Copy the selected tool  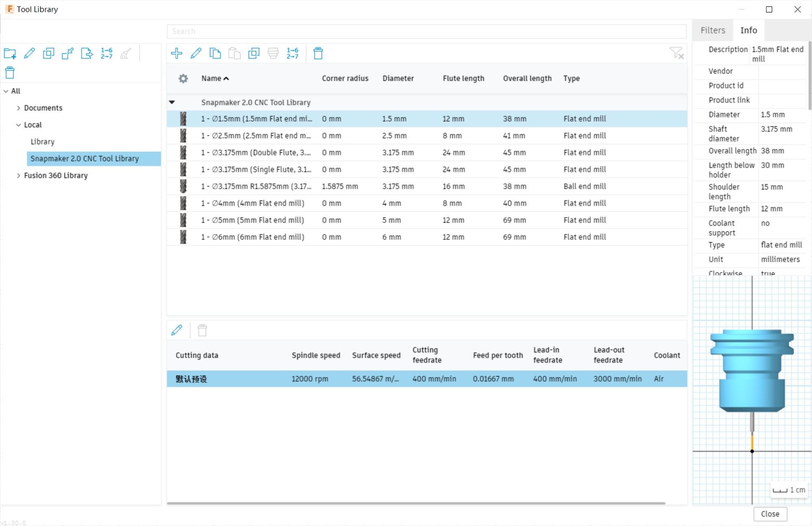tap(215, 53)
